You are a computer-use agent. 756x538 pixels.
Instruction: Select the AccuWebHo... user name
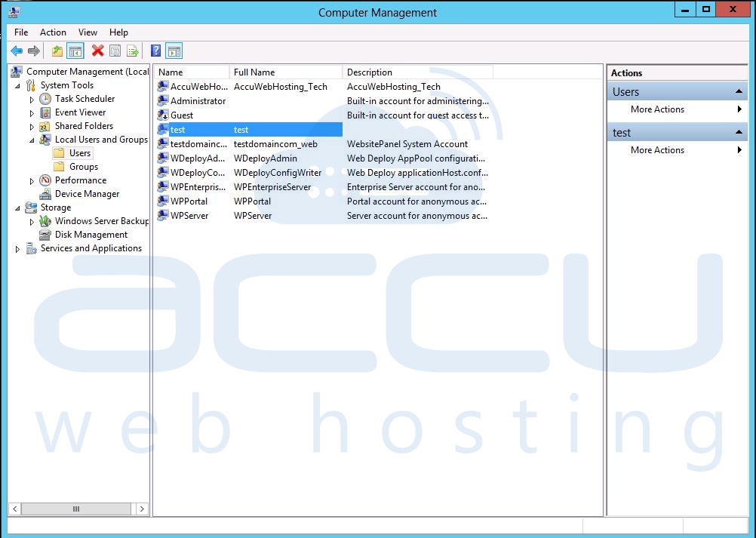(x=199, y=86)
